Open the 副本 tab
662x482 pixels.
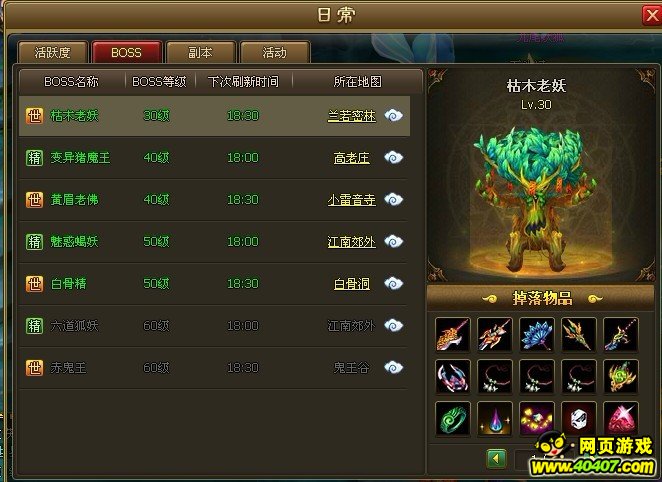tap(201, 52)
